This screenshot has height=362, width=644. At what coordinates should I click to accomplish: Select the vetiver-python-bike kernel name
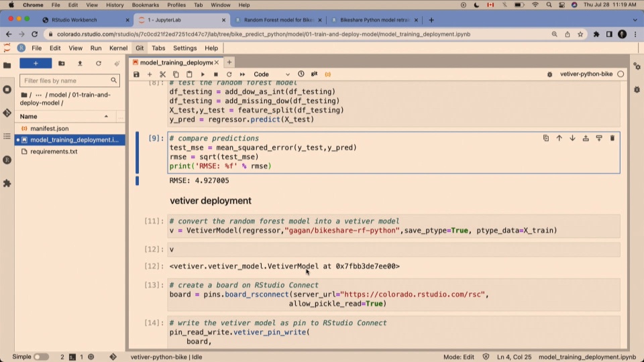pos(586,74)
